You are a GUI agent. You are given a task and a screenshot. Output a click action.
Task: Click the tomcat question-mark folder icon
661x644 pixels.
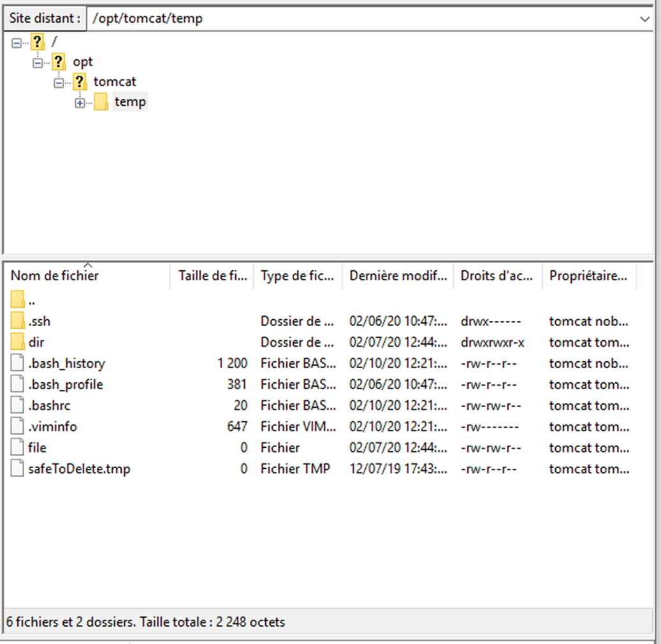(x=80, y=82)
